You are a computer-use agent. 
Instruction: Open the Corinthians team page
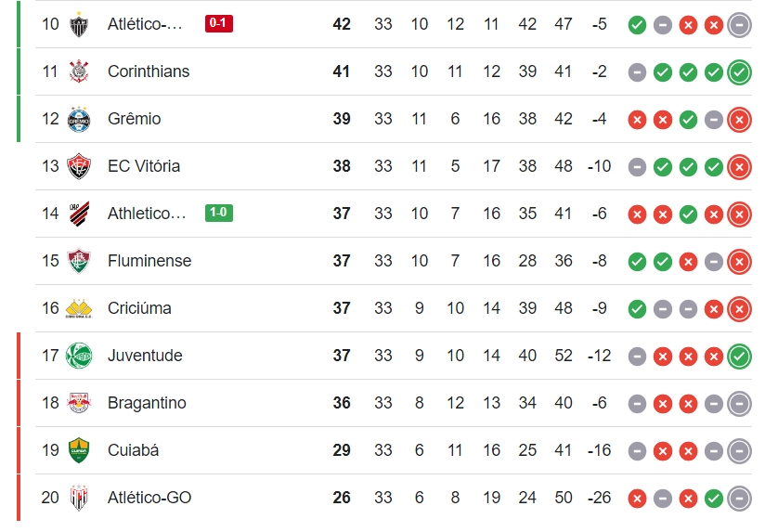pyautogui.click(x=149, y=71)
